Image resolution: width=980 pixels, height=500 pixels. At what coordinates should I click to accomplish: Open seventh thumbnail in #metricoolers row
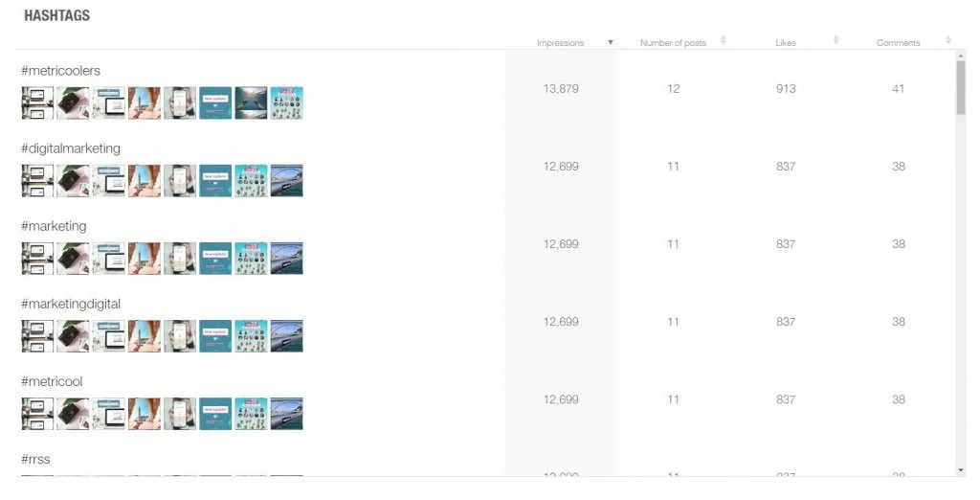[x=252, y=102]
